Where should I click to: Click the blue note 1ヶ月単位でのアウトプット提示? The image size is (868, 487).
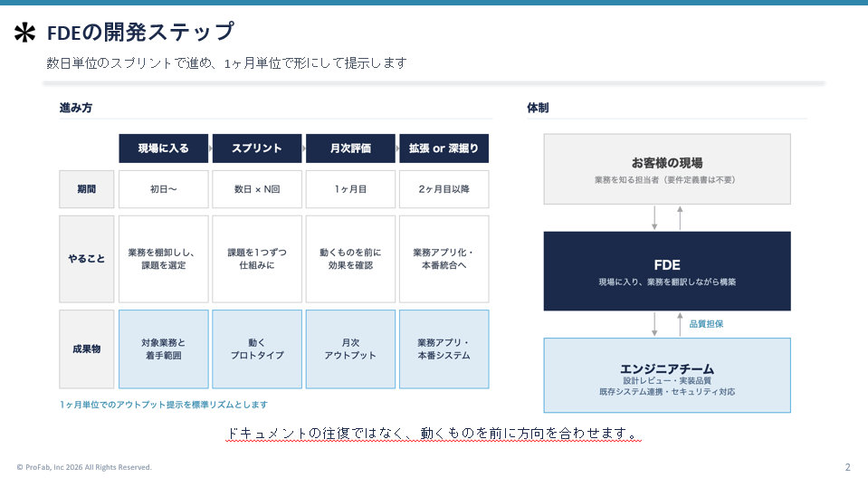(163, 405)
